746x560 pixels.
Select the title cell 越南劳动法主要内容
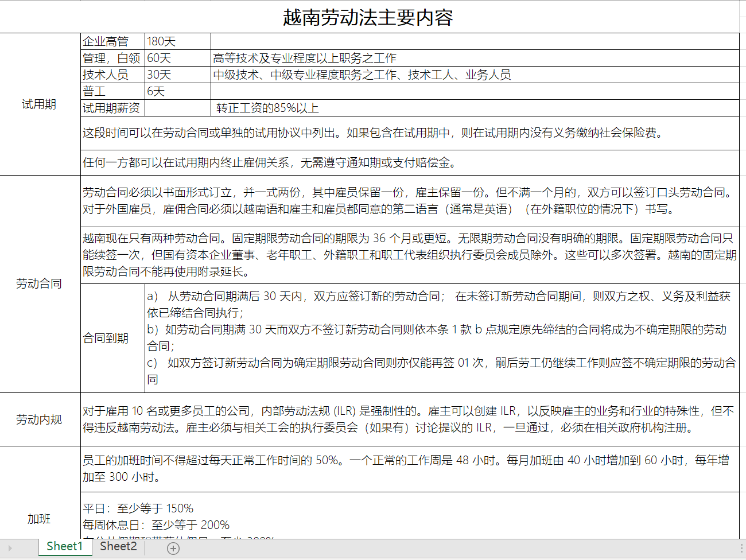coord(370,17)
